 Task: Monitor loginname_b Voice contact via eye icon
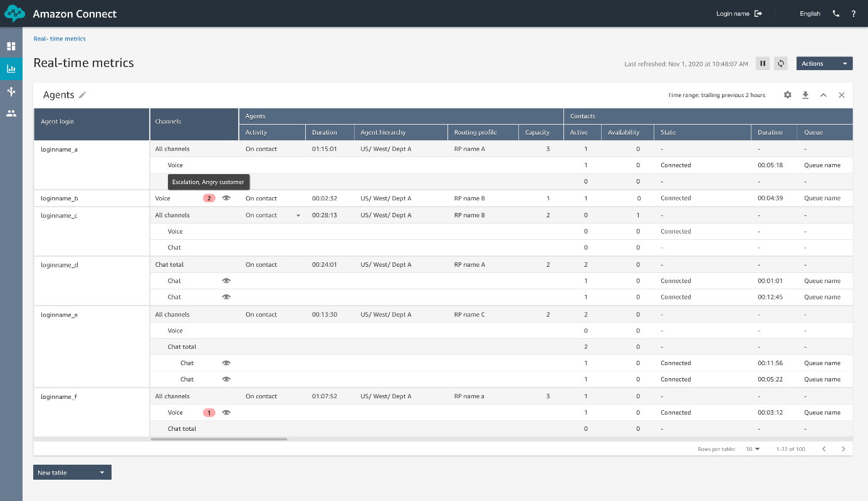point(226,198)
